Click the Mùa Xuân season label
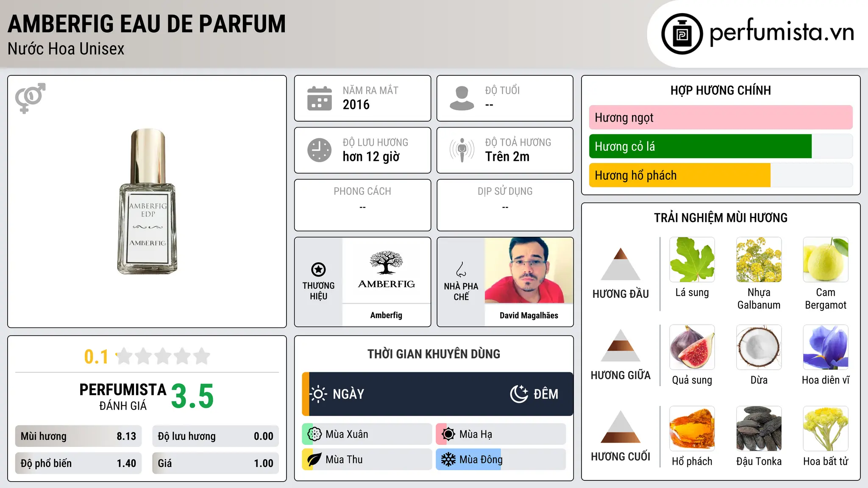The height and width of the screenshot is (488, 868). point(347,434)
